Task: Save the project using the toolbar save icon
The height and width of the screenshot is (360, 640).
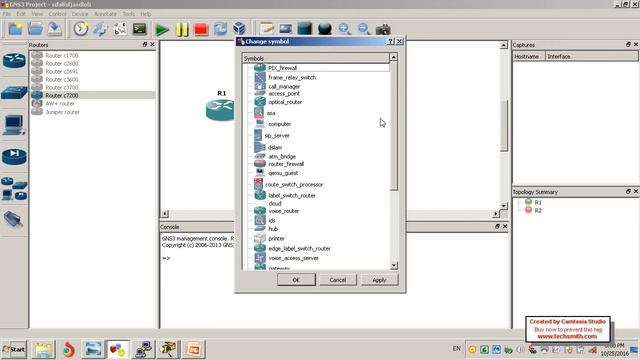Action: [54, 29]
